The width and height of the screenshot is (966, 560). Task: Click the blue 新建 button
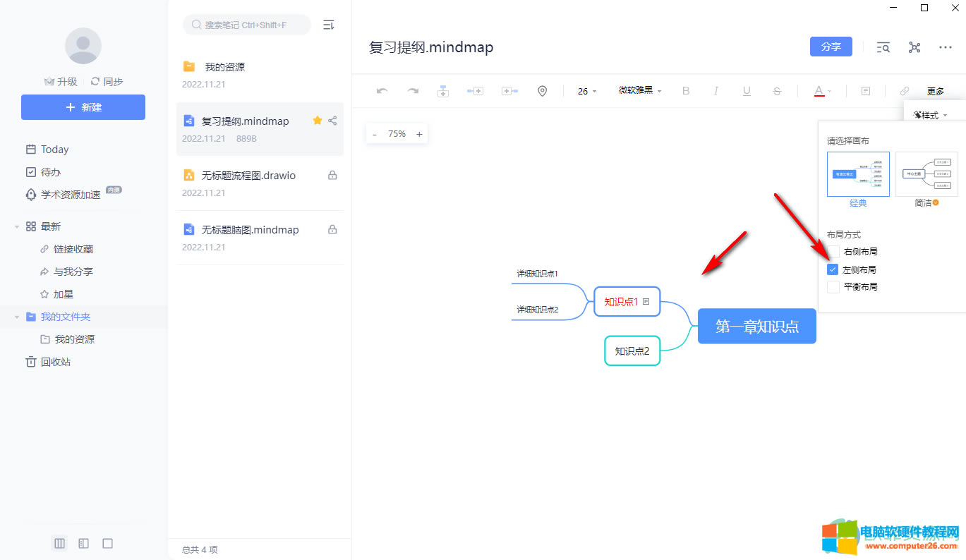point(83,107)
